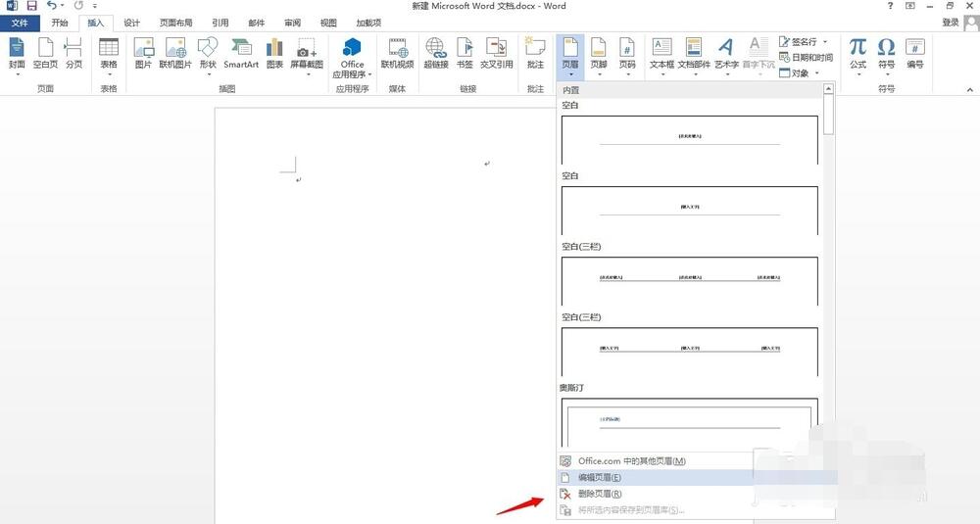Switch to the Home (开始) tab
980x524 pixels.
(x=60, y=23)
